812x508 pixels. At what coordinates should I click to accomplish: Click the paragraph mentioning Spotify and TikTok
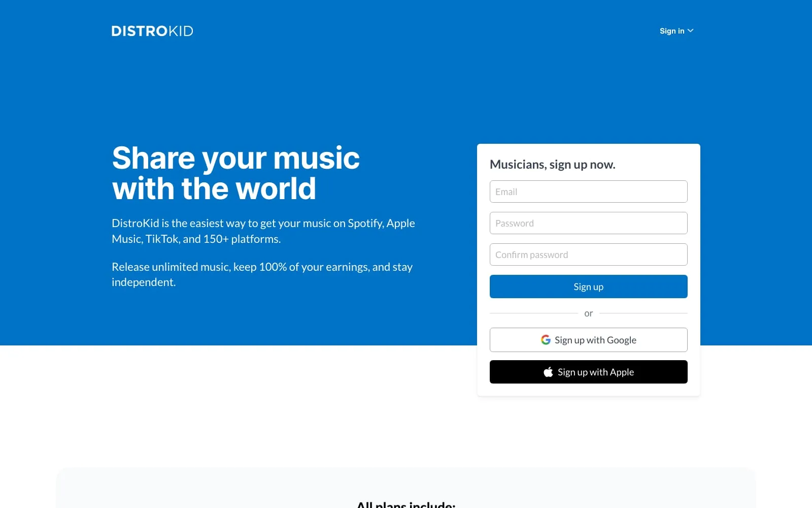[x=263, y=231]
